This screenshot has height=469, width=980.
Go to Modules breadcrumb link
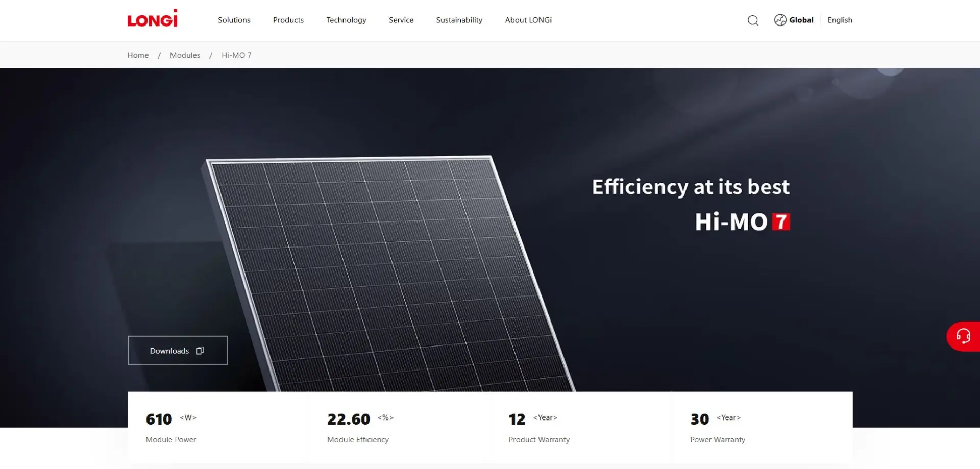click(x=185, y=55)
